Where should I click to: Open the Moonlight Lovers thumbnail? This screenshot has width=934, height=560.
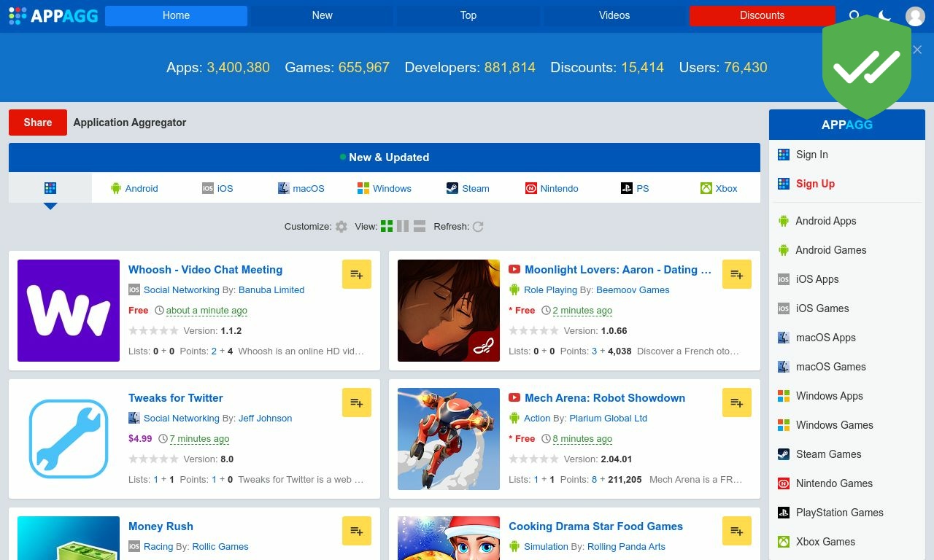(x=449, y=311)
